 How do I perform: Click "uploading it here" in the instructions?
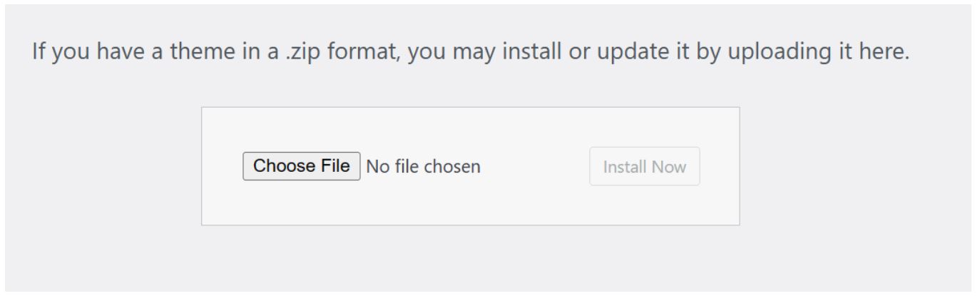click(x=826, y=53)
